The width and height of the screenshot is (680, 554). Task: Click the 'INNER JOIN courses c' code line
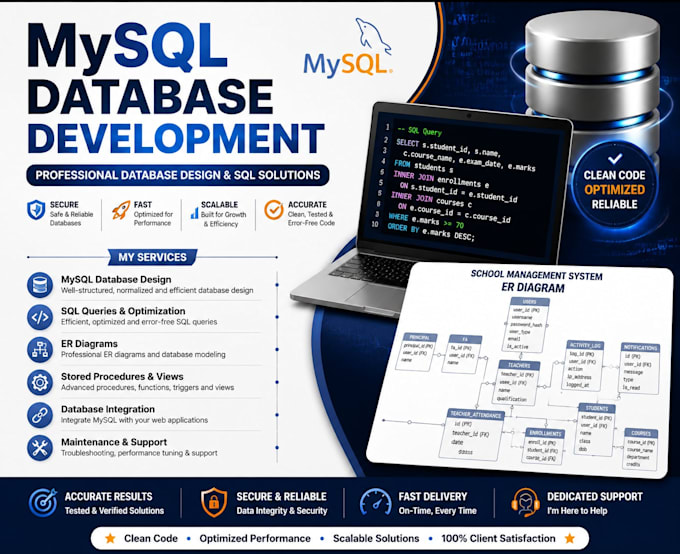click(431, 199)
